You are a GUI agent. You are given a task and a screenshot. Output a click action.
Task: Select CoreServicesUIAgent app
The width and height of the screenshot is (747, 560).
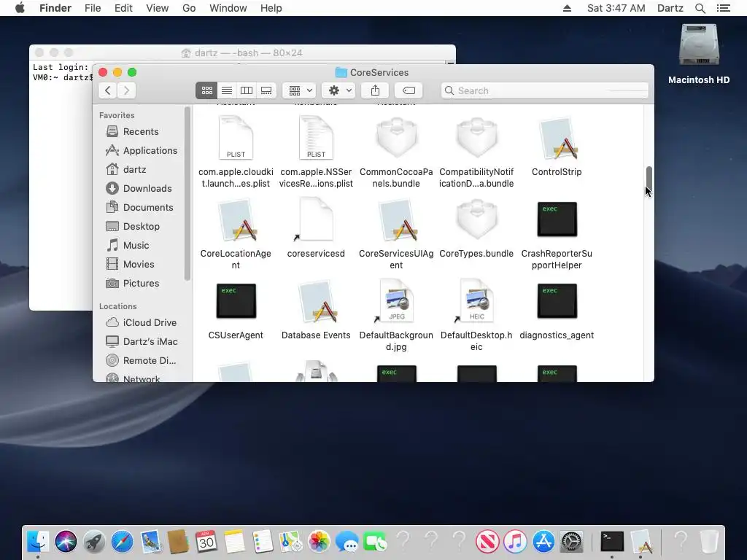396,234
